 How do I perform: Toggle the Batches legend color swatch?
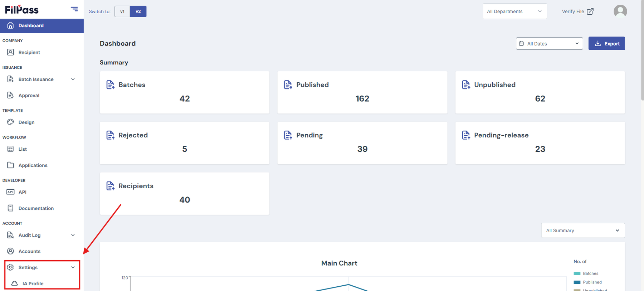(577, 273)
